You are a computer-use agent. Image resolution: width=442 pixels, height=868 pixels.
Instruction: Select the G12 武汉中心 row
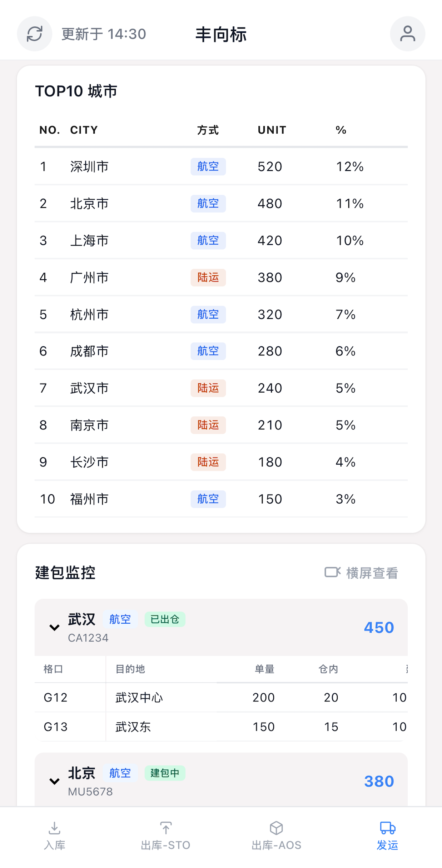221,697
